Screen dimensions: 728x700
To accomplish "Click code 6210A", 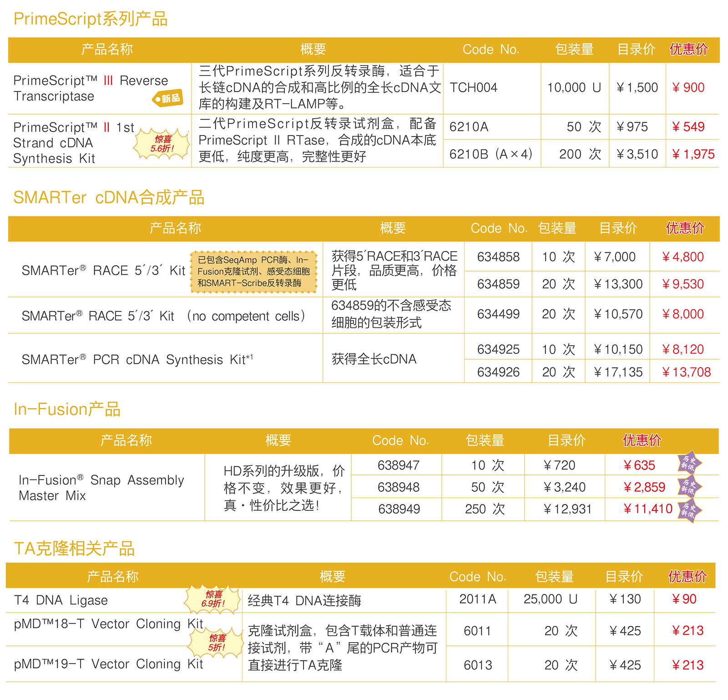I will pos(469,126).
